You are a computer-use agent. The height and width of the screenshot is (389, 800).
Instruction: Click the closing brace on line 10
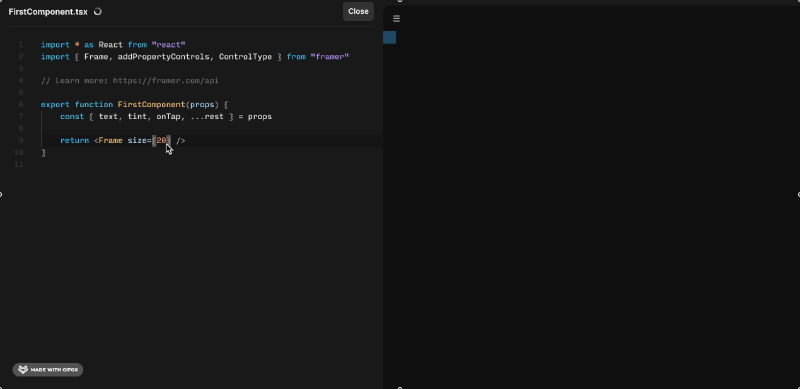click(x=43, y=152)
